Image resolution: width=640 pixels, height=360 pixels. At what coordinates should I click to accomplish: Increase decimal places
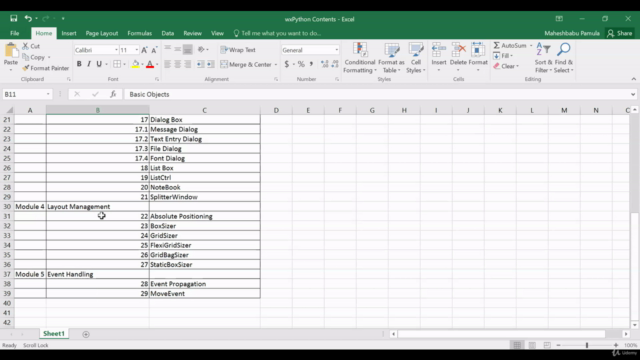(x=324, y=64)
